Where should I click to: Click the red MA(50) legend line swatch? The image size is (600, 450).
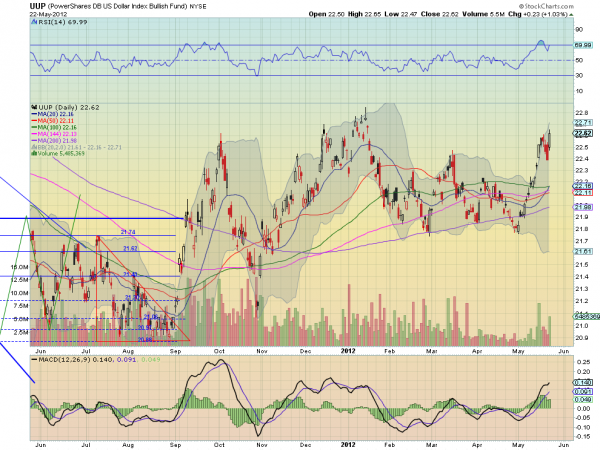tap(34, 121)
